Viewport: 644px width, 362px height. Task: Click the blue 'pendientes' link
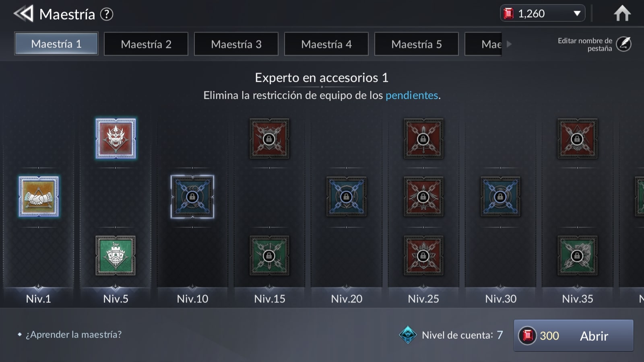coord(412,95)
